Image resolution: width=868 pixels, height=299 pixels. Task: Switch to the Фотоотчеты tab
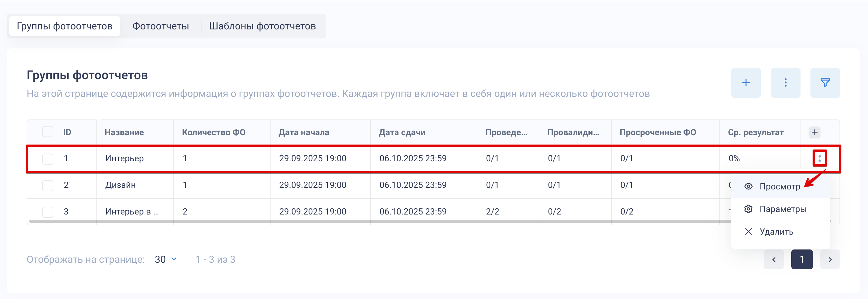point(160,26)
